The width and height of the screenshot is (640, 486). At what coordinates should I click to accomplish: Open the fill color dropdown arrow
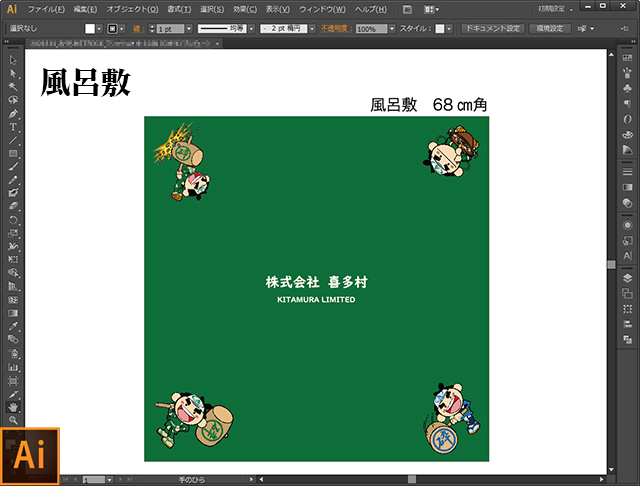pos(99,29)
